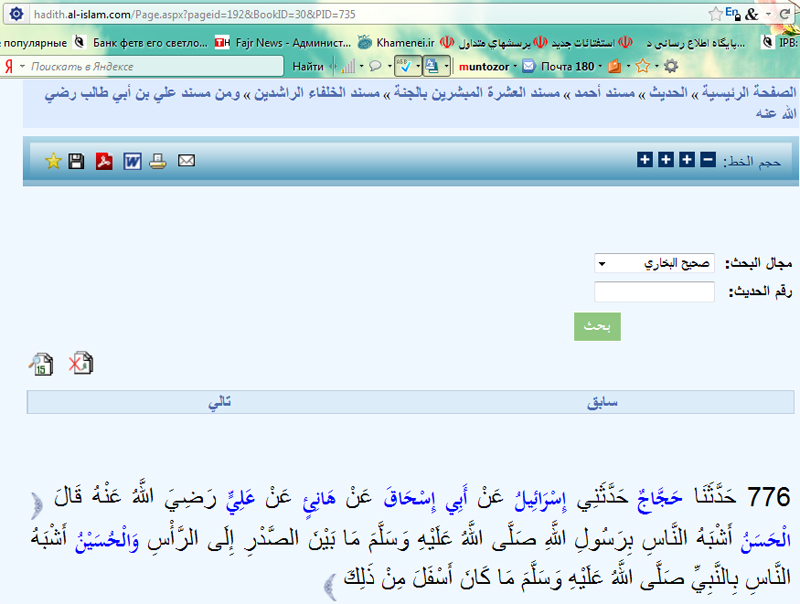The image size is (800, 604).
Task: Export hadith to Word document icon
Action: point(132,161)
